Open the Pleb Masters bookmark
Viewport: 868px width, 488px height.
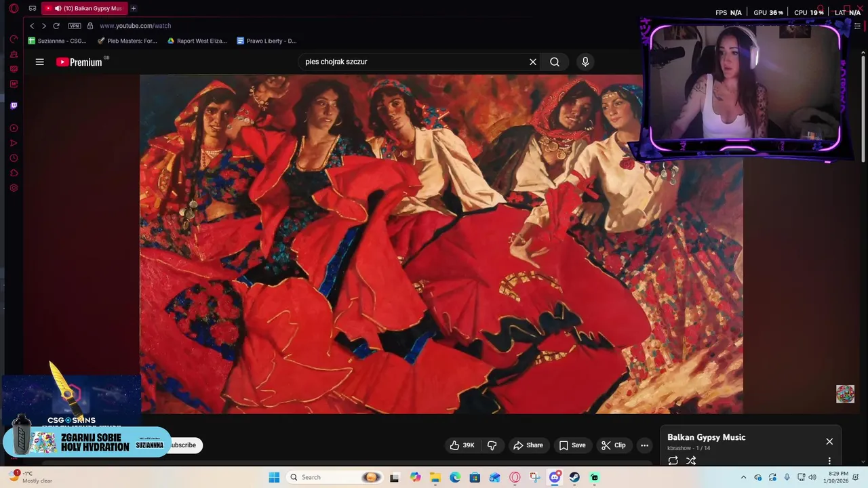point(127,41)
